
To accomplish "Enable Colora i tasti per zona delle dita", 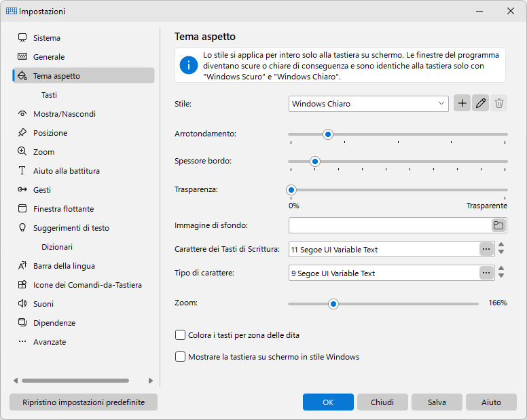I will click(x=180, y=335).
